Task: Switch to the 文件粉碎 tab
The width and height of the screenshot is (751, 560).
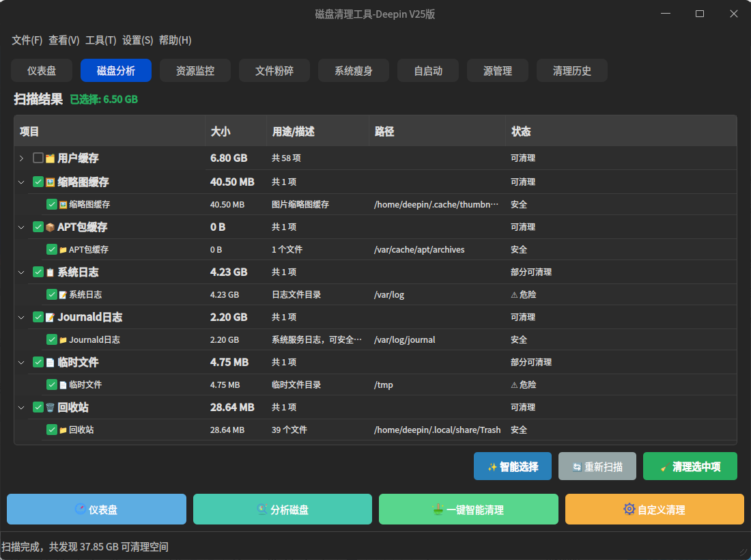Action: pyautogui.click(x=274, y=70)
